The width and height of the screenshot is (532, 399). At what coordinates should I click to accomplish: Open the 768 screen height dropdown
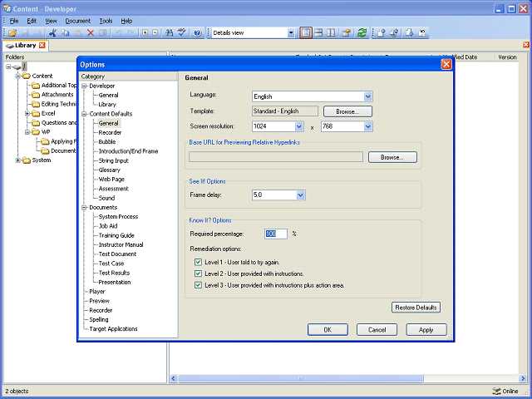[368, 126]
